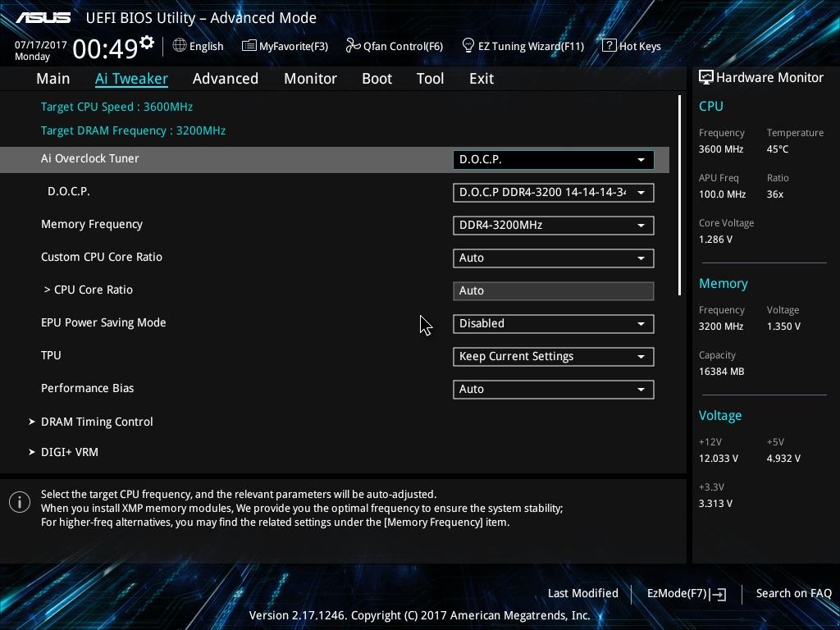Click Target CPU Speed : 3600MHz text

(116, 107)
